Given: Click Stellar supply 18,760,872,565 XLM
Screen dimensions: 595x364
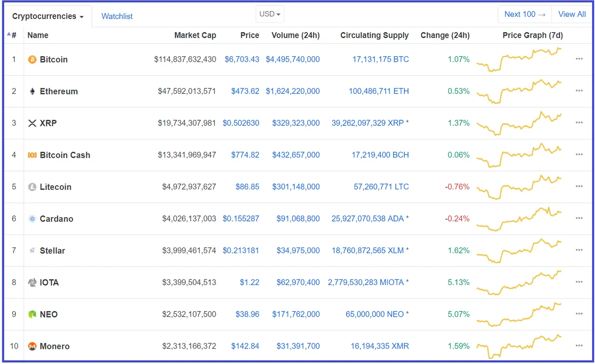Looking at the screenshot, I should coord(368,250).
